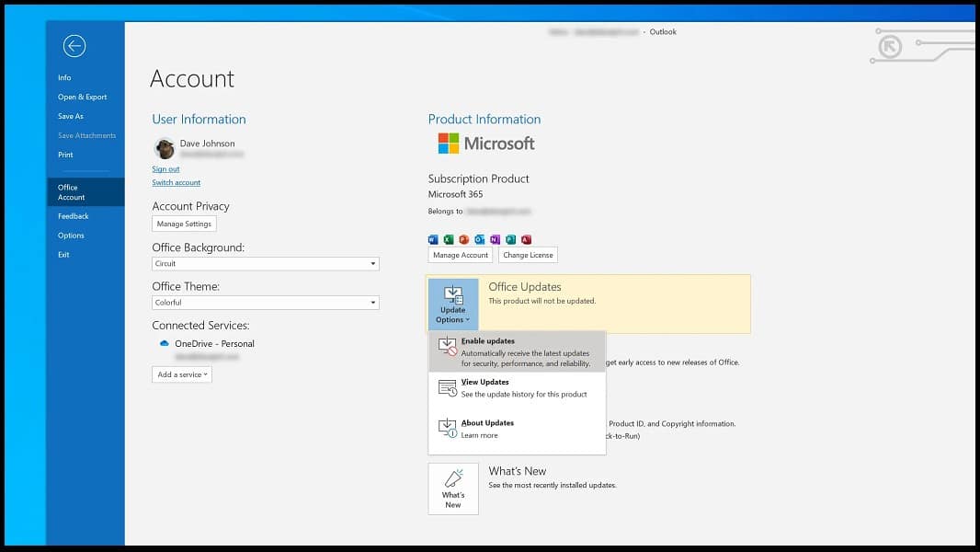This screenshot has height=552, width=980.
Task: Click the What's New heading text
Action: click(518, 471)
